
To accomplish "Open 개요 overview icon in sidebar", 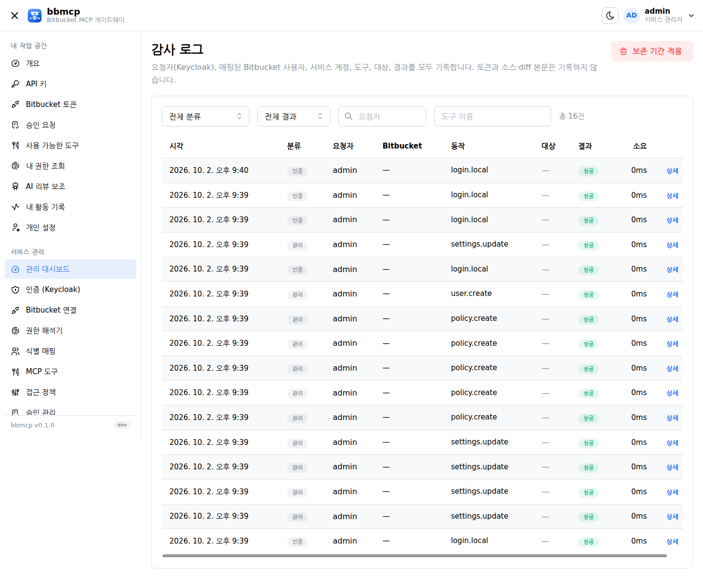I will pyautogui.click(x=16, y=63).
